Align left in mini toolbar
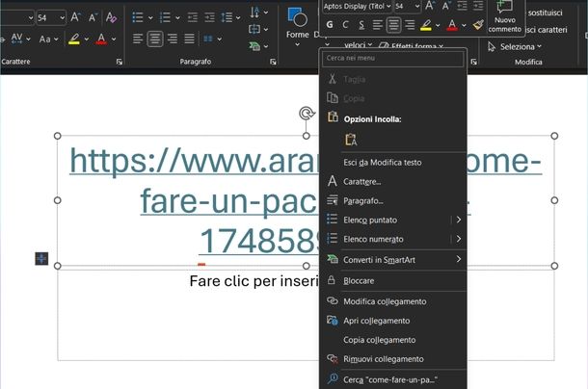The width and height of the screenshot is (588, 389). point(377,25)
